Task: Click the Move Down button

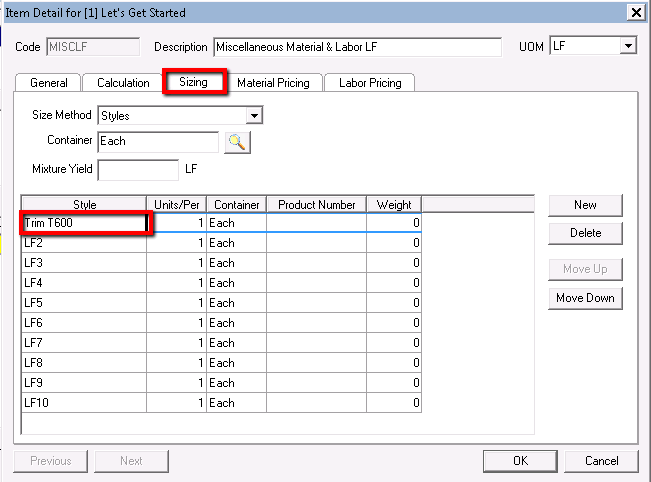Action: point(585,298)
